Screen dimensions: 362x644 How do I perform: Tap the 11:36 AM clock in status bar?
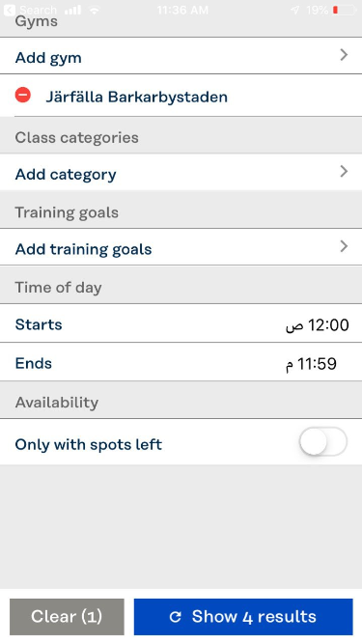182,10
